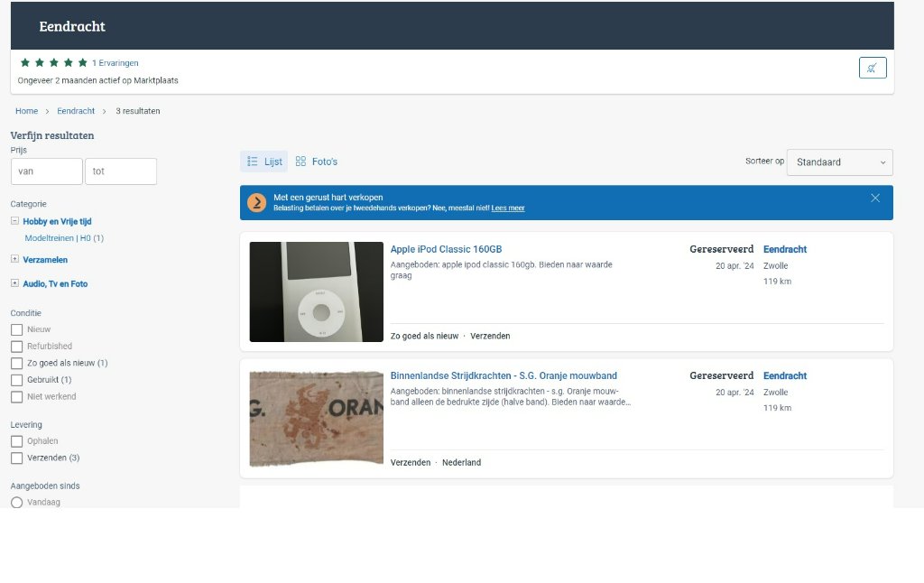Click the five-star rating icons
924x583 pixels.
tap(53, 63)
